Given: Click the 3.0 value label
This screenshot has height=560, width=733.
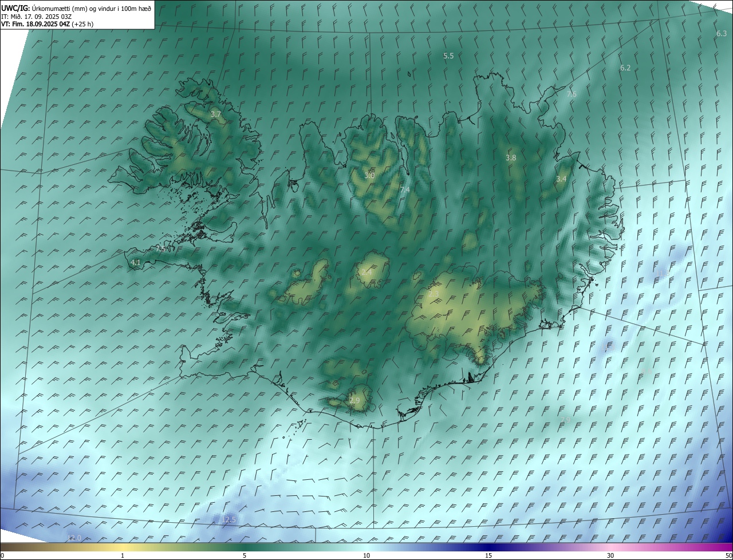Looking at the screenshot, I should click(x=369, y=176).
